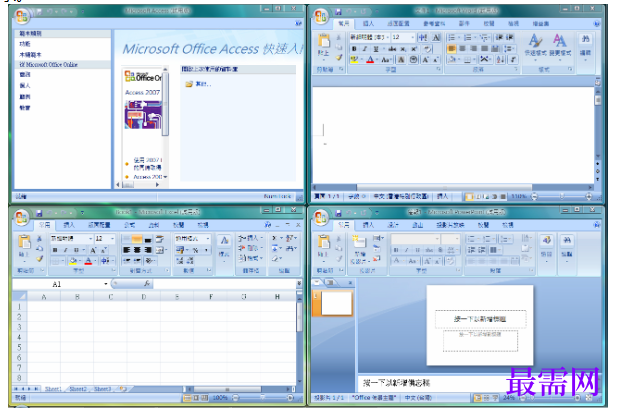Click the zoom slider in Word's status bar
The height and width of the screenshot is (413, 618).
coord(562,196)
